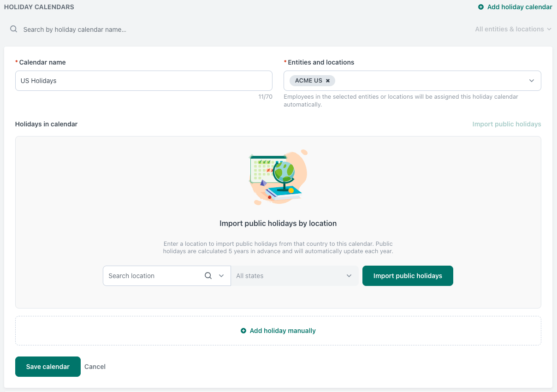Click the search icon inside the location field
557x392 pixels.
tap(208, 275)
